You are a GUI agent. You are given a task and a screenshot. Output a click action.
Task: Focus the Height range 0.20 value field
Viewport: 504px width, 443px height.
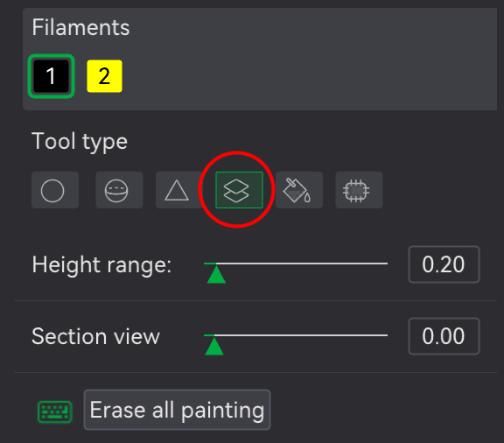tap(444, 264)
